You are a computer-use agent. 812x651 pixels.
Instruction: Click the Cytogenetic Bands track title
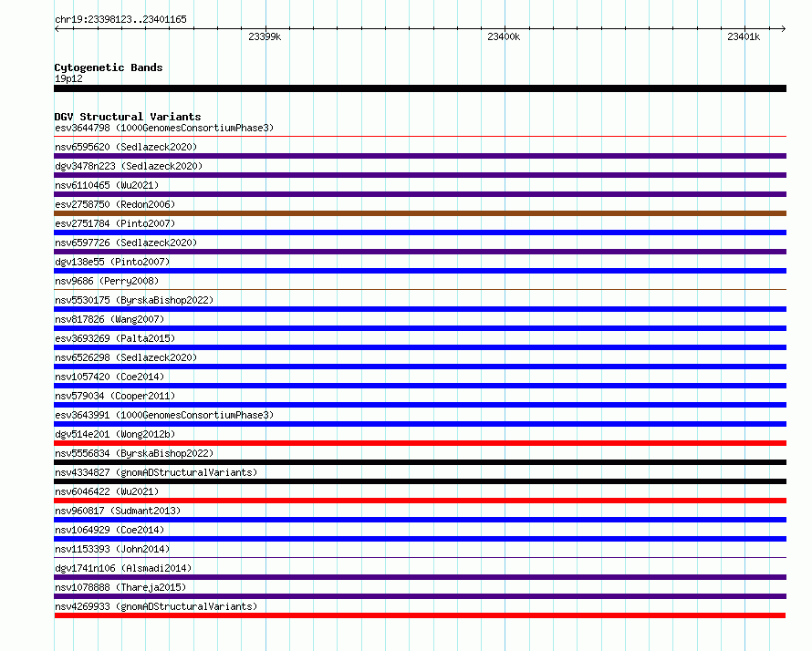[109, 67]
